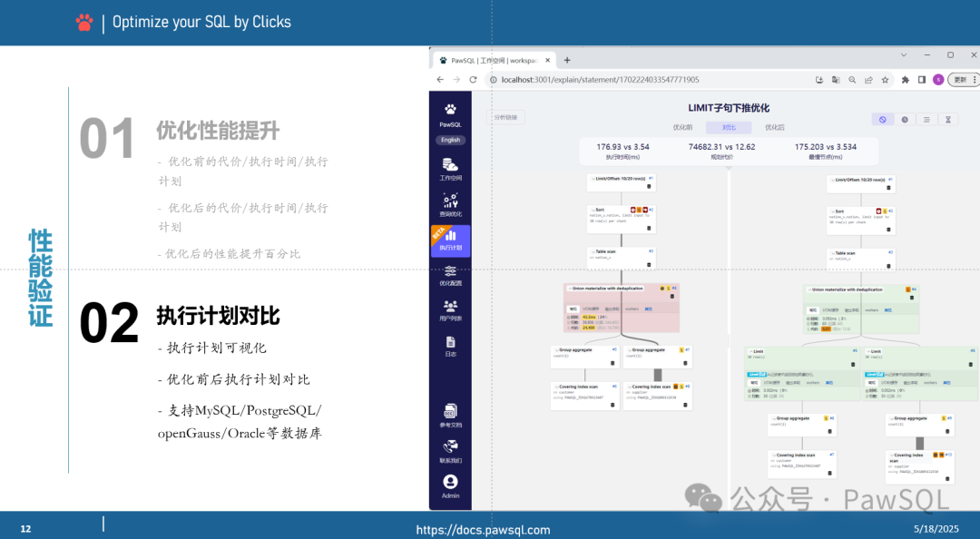Expand the left Table scan node chevron
This screenshot has width=980, height=539.
(593, 251)
